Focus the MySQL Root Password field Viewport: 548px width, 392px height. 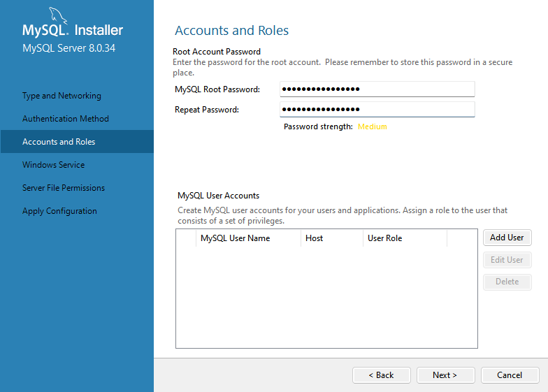click(377, 89)
